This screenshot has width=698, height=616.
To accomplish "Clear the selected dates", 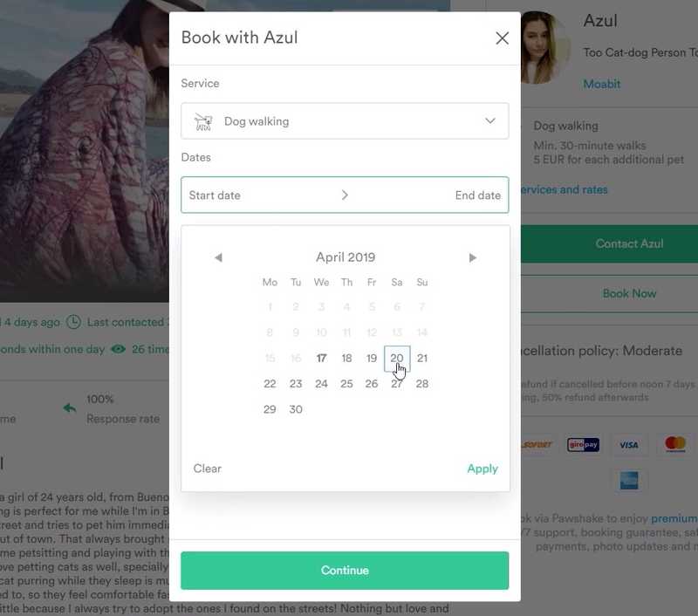I will 207,469.
